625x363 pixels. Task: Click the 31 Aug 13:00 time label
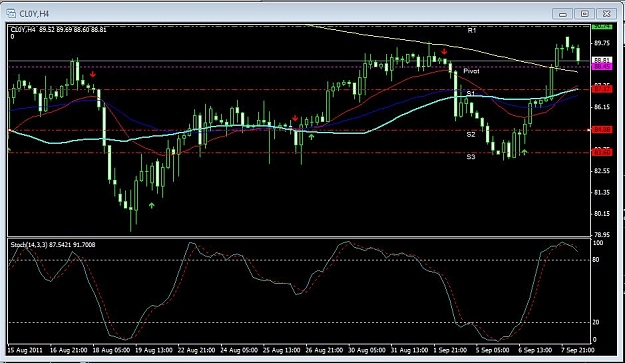click(409, 350)
